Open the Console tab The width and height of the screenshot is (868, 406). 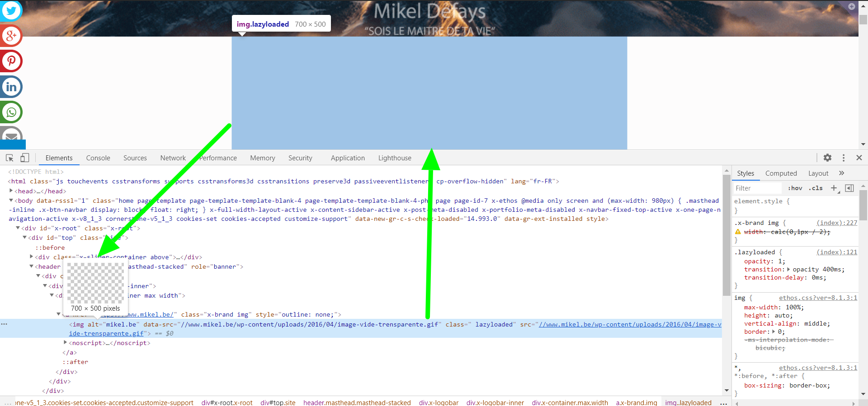[98, 158]
